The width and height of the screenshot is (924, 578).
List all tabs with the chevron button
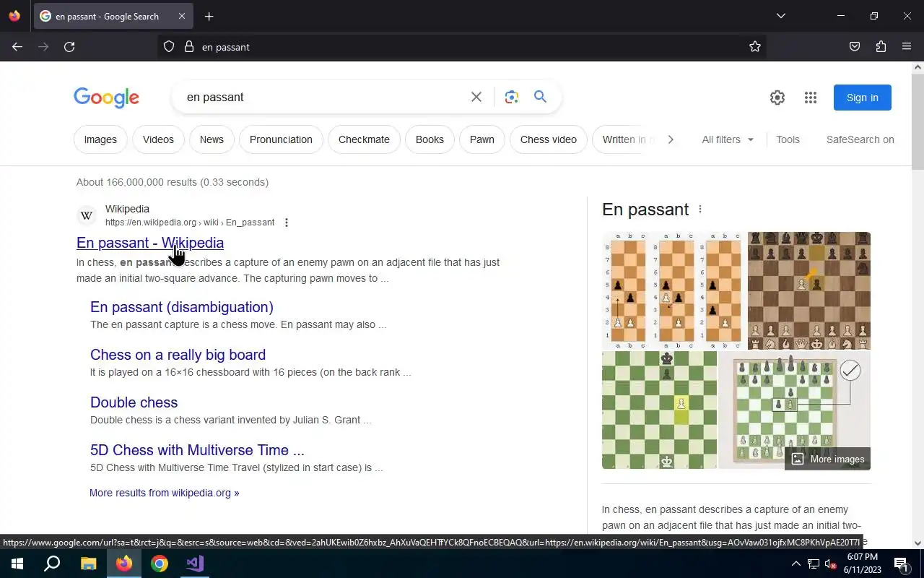pos(781,16)
